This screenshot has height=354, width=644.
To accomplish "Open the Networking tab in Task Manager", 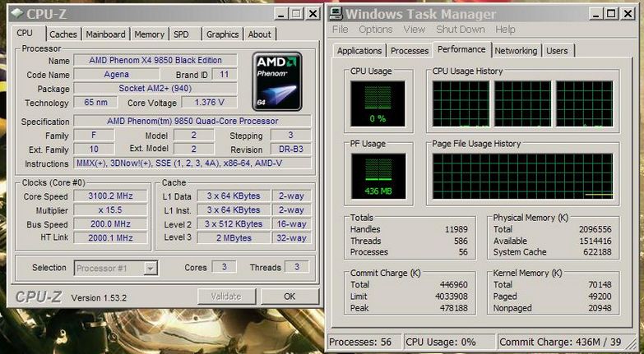I will point(516,51).
